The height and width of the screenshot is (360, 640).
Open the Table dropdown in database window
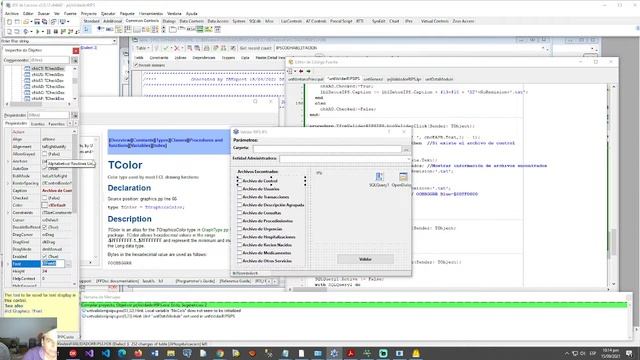[x=142, y=48]
